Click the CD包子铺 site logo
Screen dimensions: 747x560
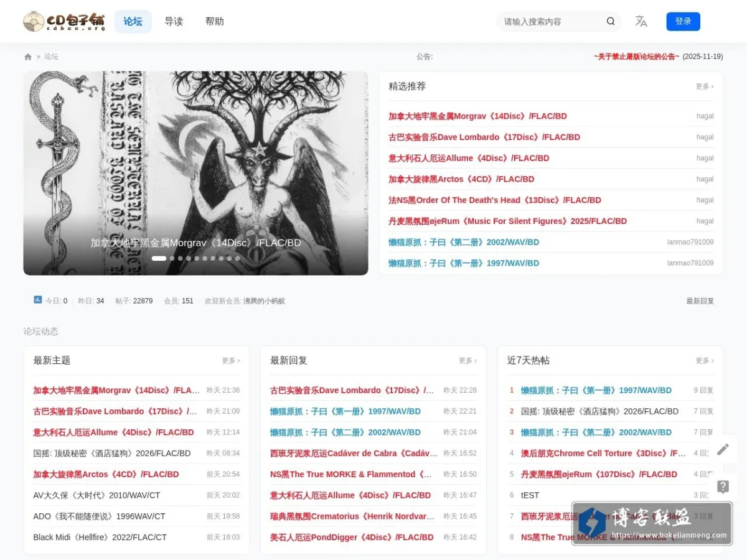pyautogui.click(x=64, y=21)
